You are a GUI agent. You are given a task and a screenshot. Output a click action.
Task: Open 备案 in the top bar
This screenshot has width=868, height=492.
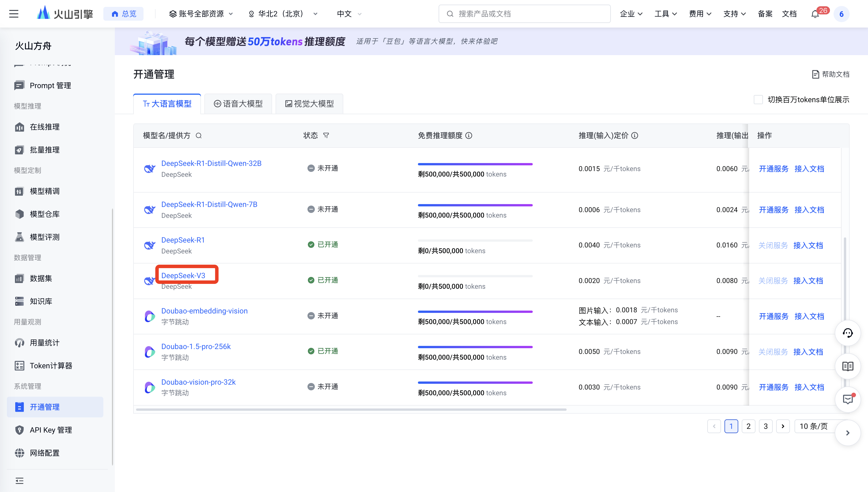click(765, 14)
